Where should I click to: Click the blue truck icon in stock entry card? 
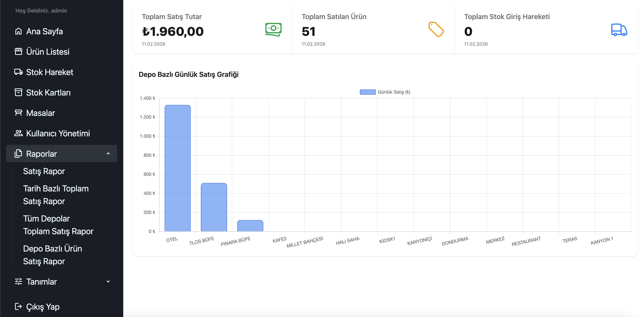point(619,30)
